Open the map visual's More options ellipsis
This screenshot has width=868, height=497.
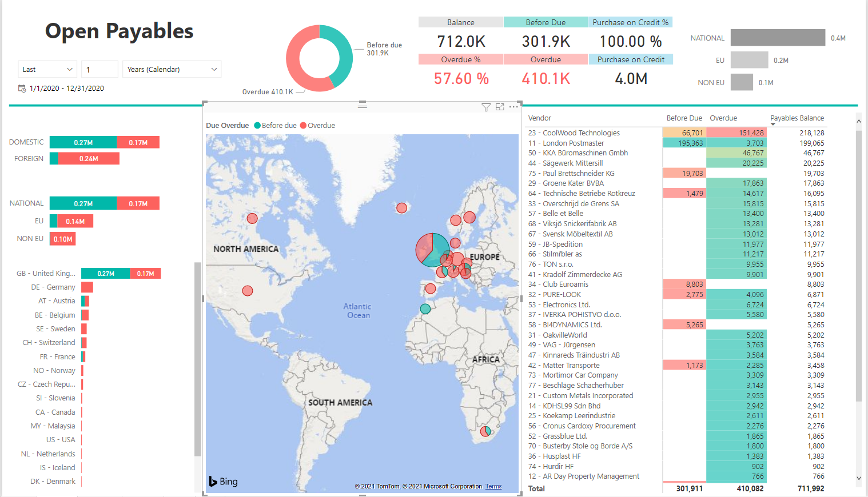point(513,107)
